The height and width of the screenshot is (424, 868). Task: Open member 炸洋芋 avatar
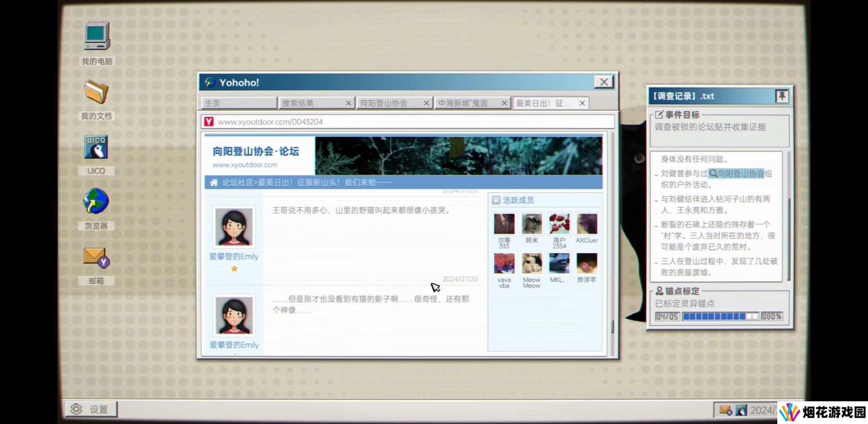587,264
